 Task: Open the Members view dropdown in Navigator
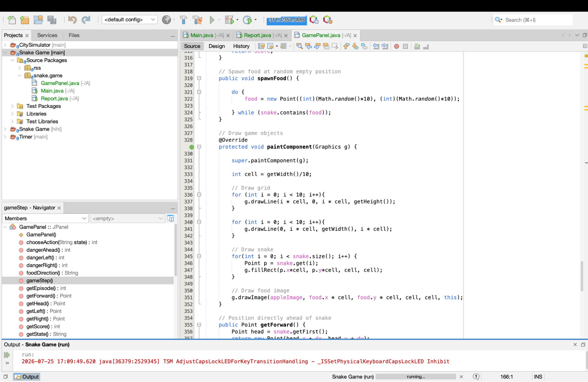pyautogui.click(x=45, y=218)
